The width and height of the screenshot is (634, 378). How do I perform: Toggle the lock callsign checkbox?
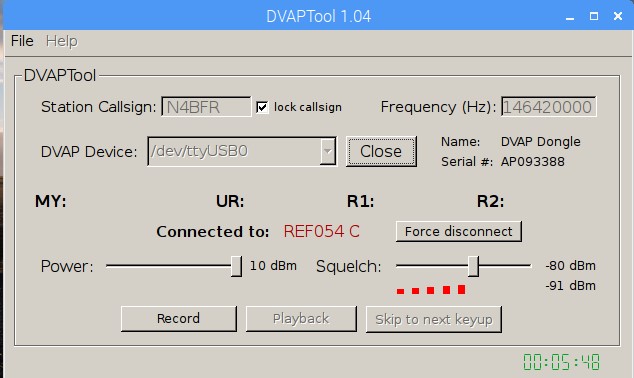click(x=262, y=107)
